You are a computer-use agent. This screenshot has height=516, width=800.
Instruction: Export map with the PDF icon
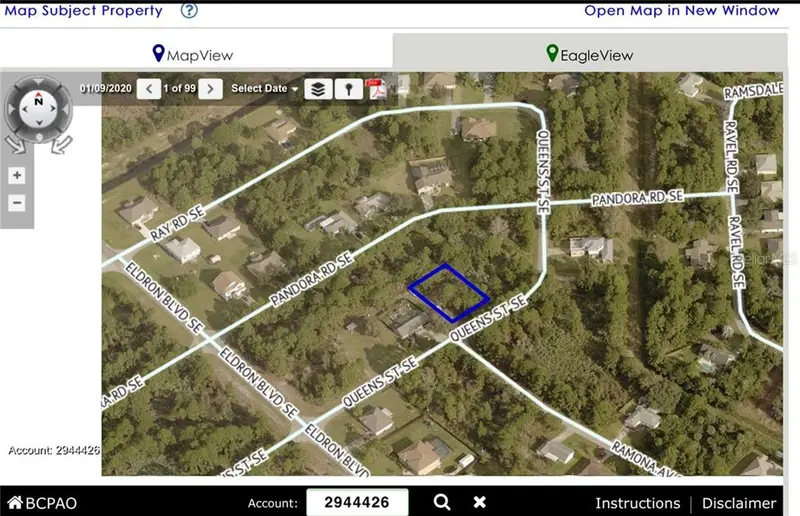[378, 89]
